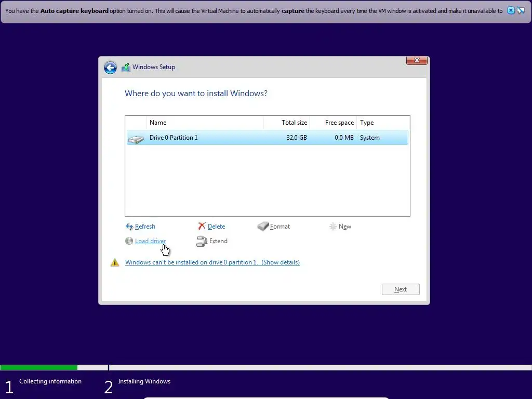
Task: Click the Windows Setup title icon
Action: click(126, 68)
